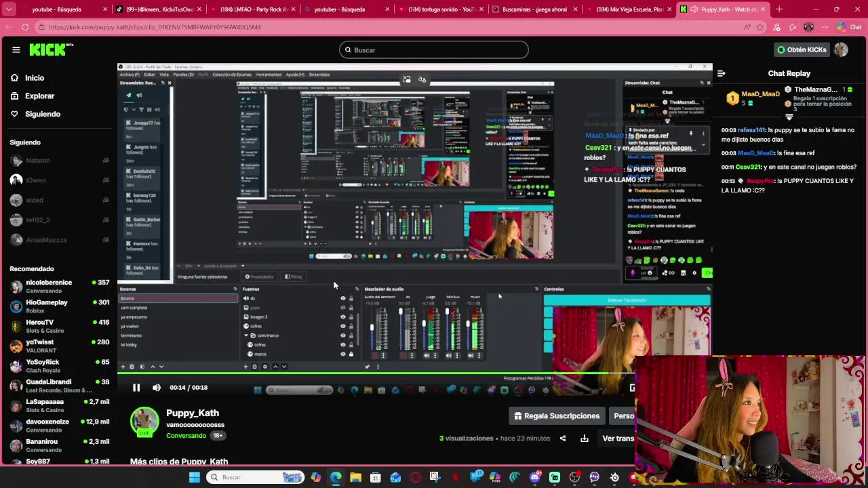The height and width of the screenshot is (488, 868).
Task: Open YoSoyRick Clash Royale channel
Action: click(x=60, y=365)
